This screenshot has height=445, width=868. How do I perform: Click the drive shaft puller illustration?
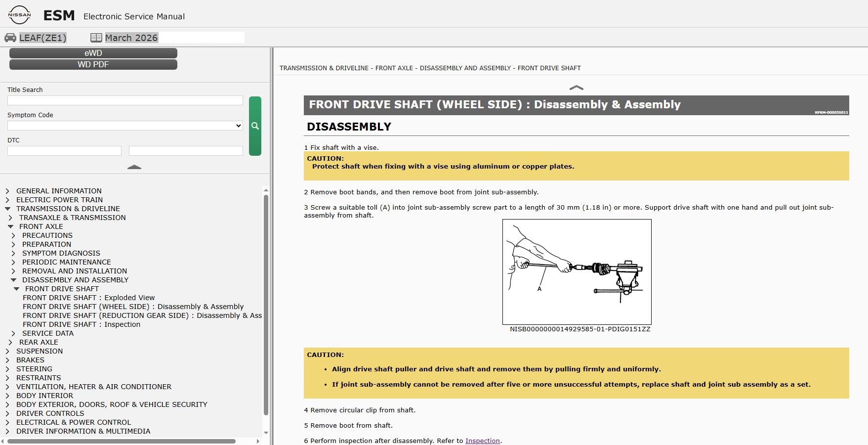click(577, 272)
